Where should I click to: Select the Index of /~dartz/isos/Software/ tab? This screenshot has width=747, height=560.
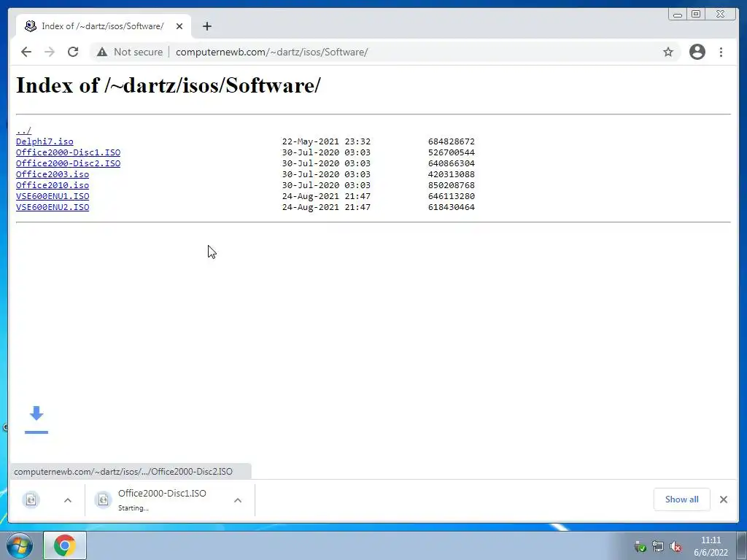104,26
